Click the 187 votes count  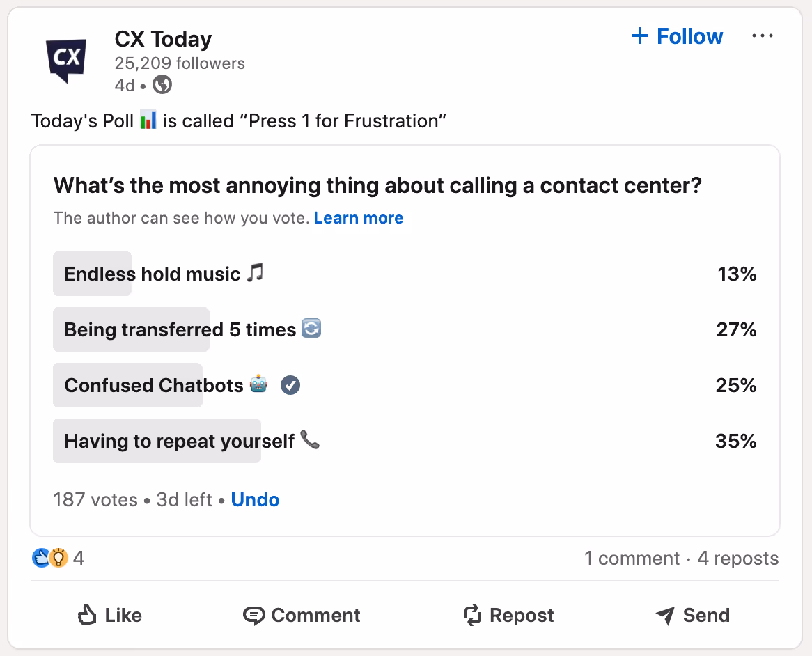point(95,499)
